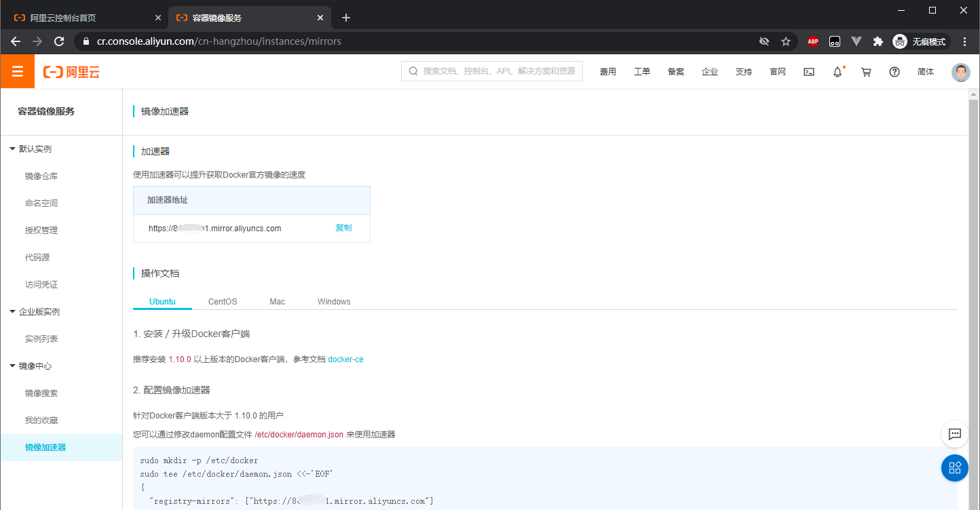
Task: Focus the console search box
Action: pos(492,71)
